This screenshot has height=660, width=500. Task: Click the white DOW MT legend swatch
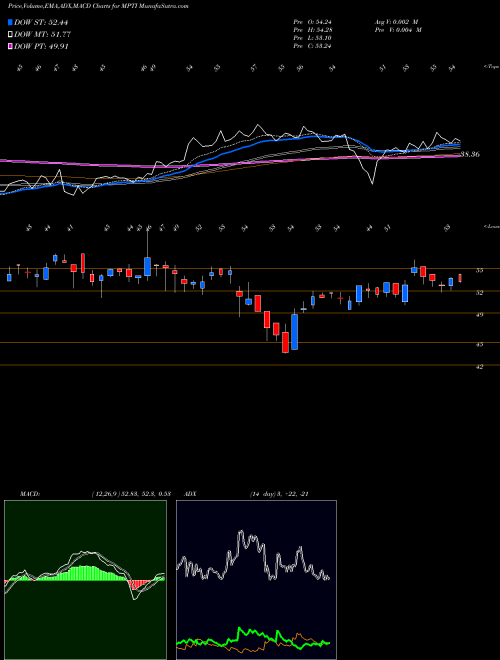(x=10, y=35)
